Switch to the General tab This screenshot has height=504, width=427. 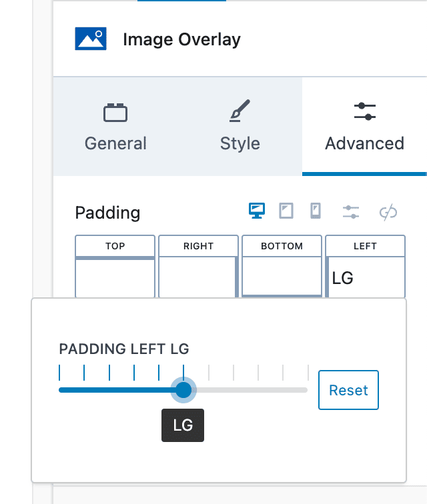click(115, 127)
